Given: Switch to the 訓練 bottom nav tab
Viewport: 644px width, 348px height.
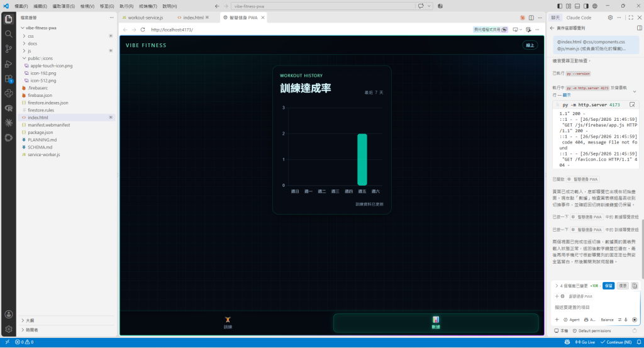Looking at the screenshot, I should pos(228,323).
